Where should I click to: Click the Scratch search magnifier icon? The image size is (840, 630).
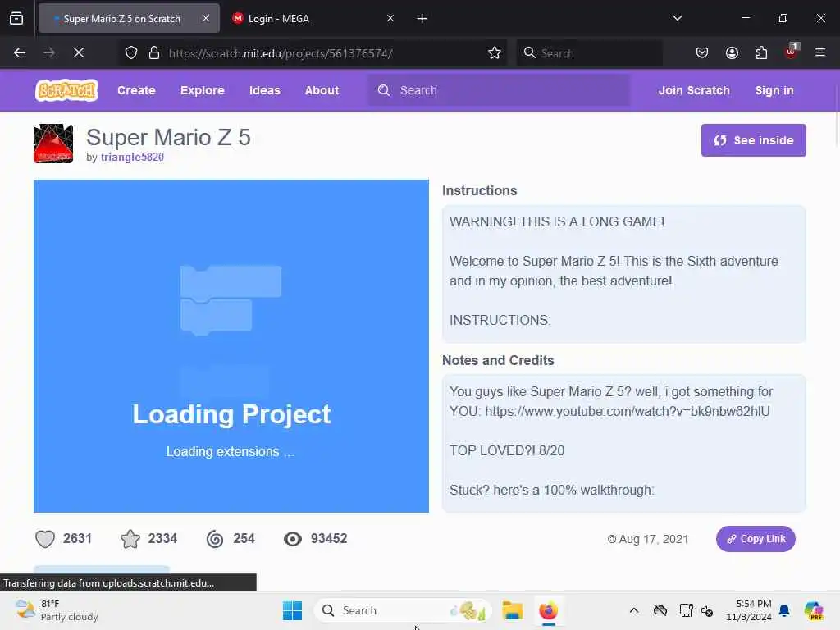[384, 90]
